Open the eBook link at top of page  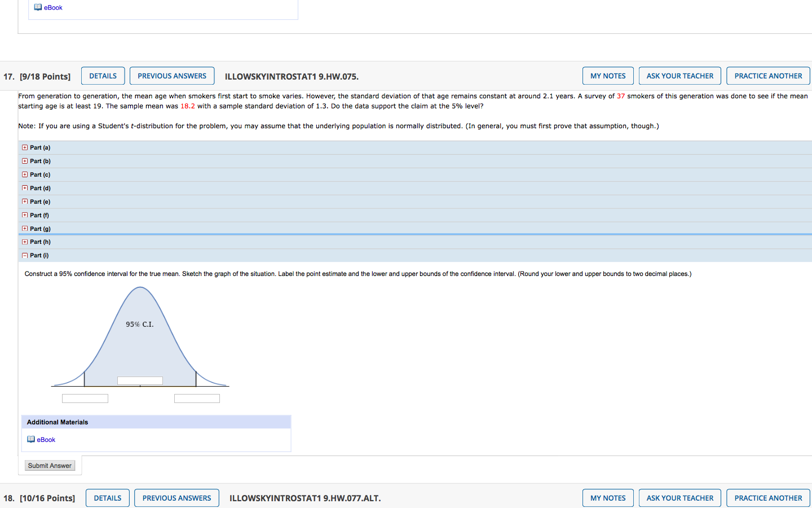[x=53, y=7]
